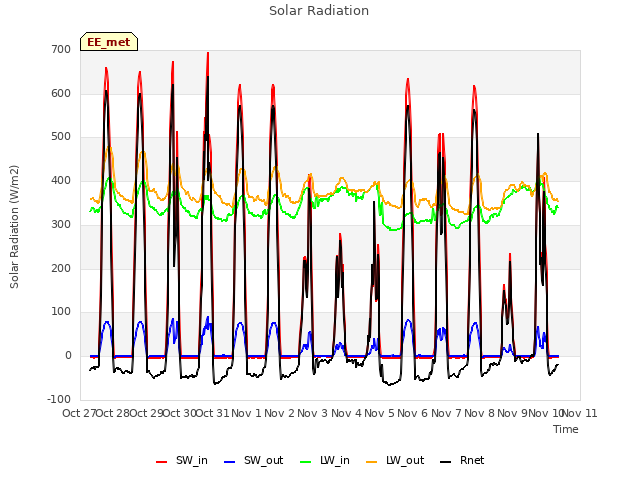Toggle the SW_in legend label
The width and height of the screenshot is (640, 480).
coord(192,461)
